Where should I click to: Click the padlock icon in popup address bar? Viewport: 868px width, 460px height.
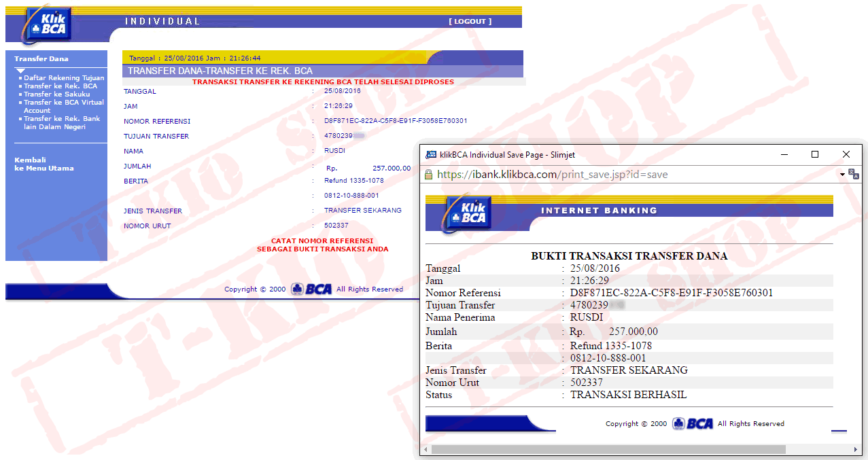429,175
